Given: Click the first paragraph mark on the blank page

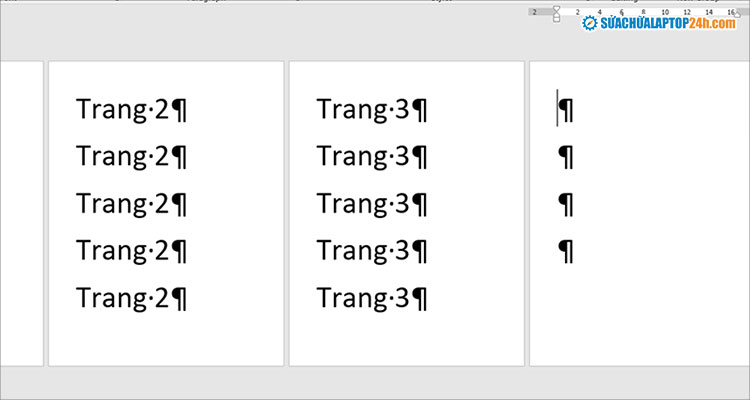Looking at the screenshot, I should [x=566, y=109].
